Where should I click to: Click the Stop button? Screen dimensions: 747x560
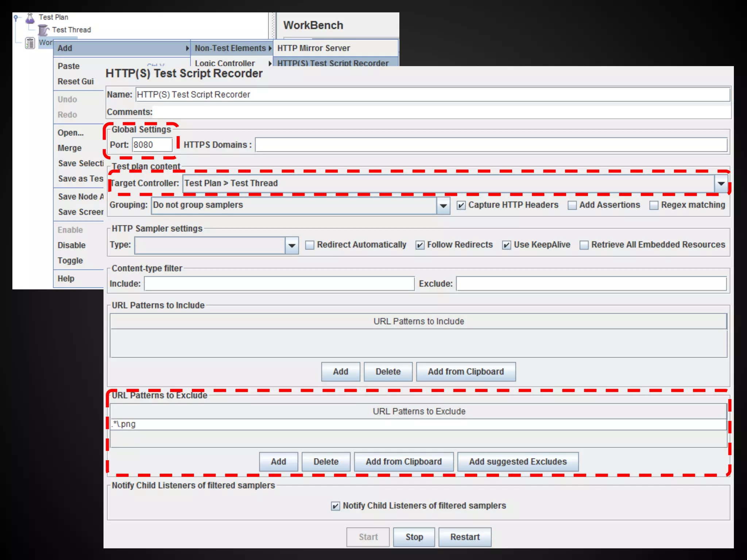click(414, 537)
